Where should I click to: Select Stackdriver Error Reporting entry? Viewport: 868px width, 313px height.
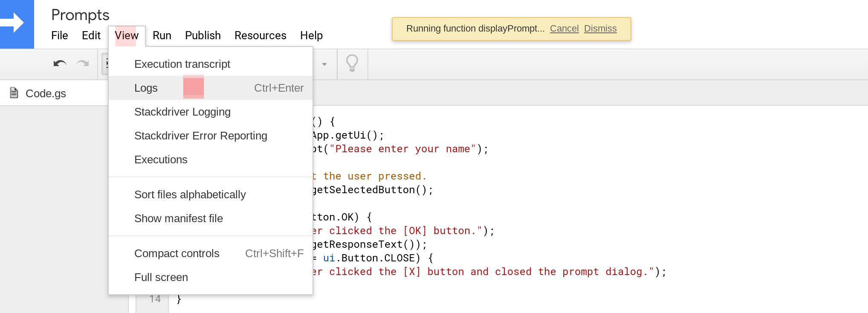pos(211,136)
